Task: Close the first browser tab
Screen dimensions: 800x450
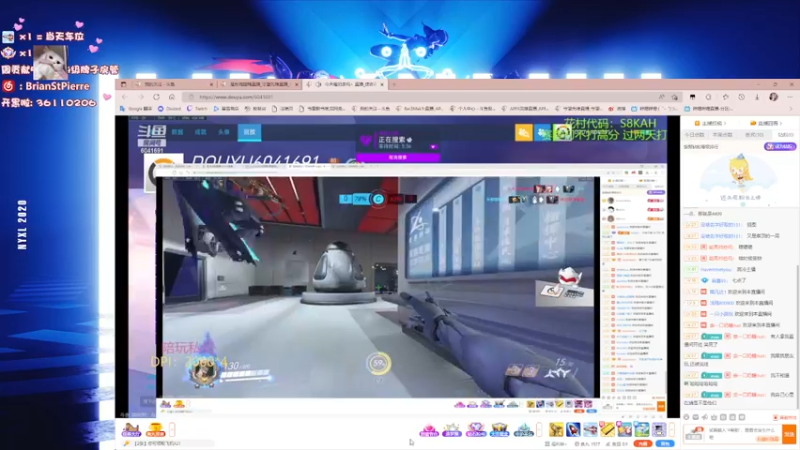Action: [211, 84]
